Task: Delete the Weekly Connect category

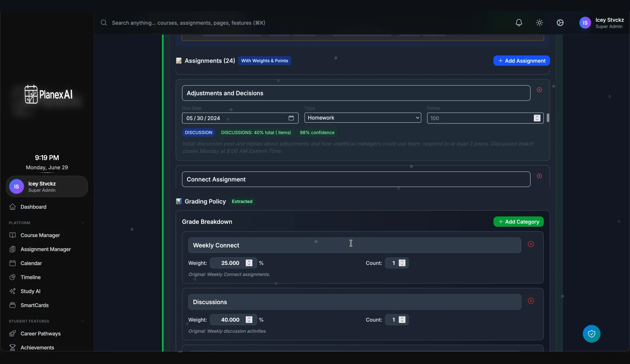Action: [x=531, y=244]
